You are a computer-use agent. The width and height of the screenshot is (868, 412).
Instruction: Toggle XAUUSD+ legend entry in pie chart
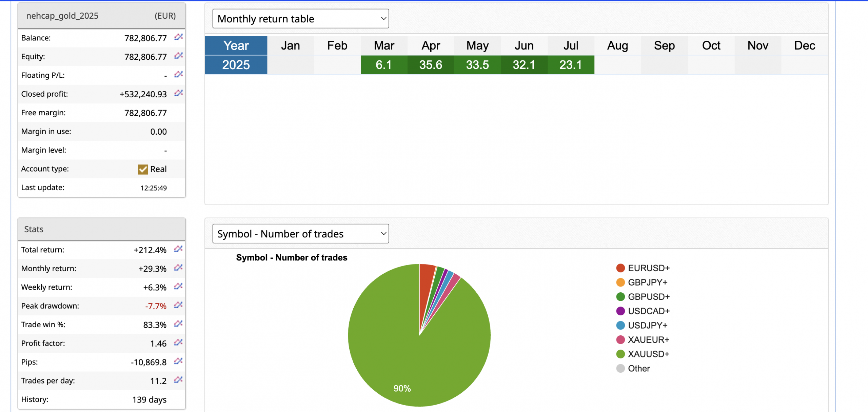click(x=648, y=354)
